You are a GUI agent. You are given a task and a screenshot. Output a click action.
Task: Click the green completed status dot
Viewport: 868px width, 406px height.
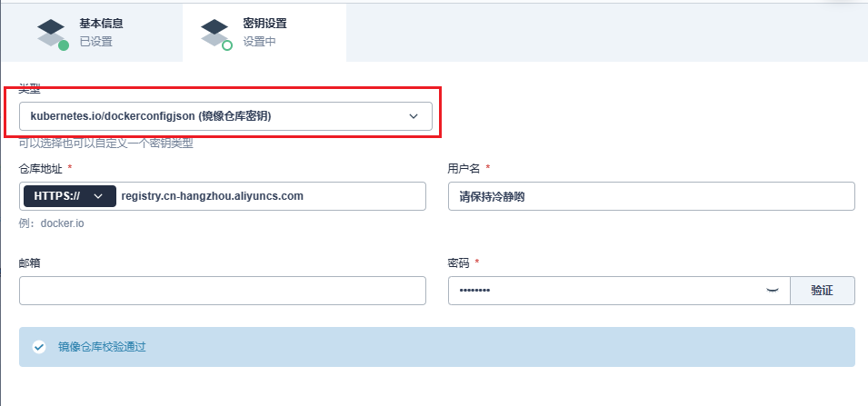(x=64, y=45)
